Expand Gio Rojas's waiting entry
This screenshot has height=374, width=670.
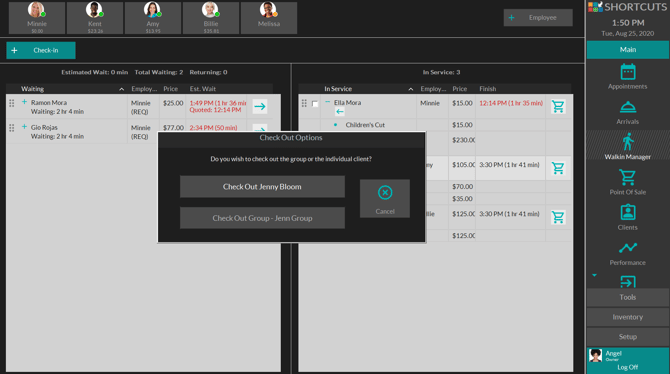tap(24, 127)
